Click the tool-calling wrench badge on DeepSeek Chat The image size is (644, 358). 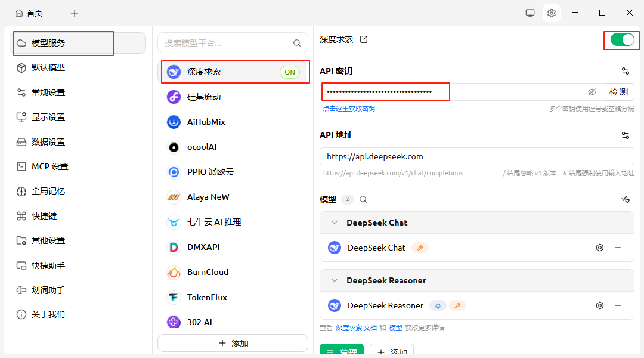tap(420, 248)
